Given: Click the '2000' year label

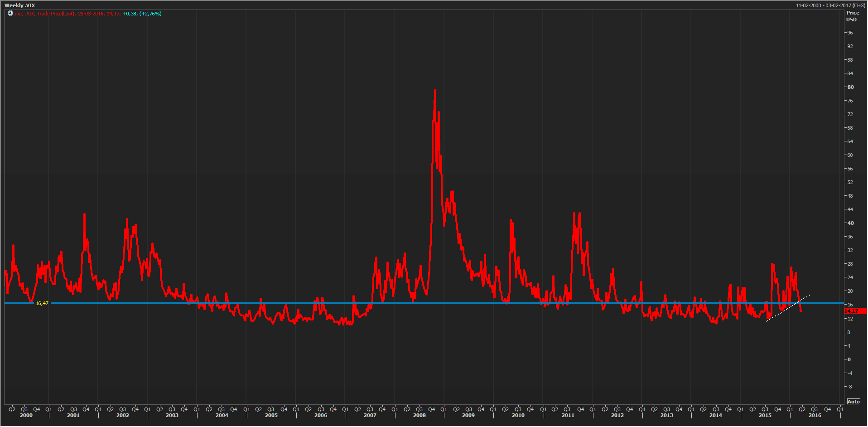Looking at the screenshot, I should tap(26, 415).
